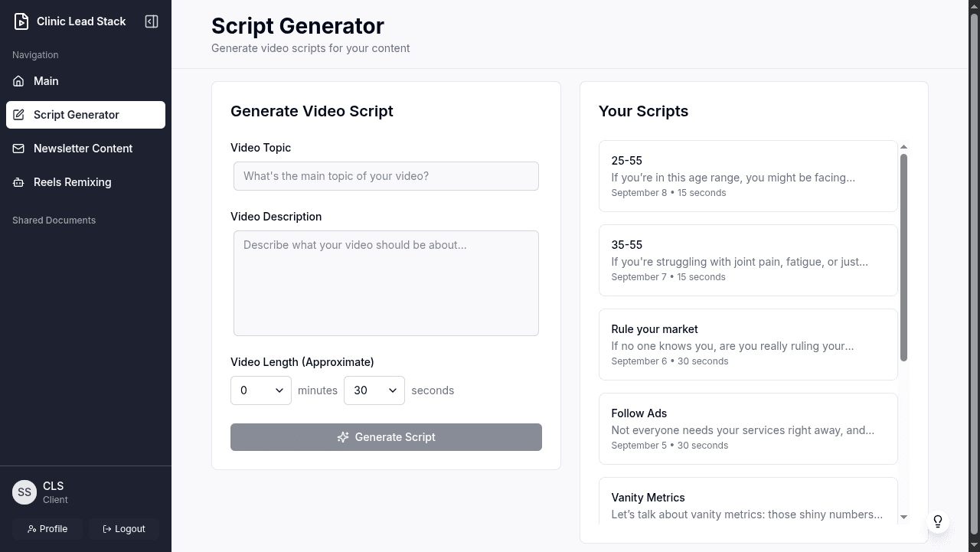The height and width of the screenshot is (552, 980).
Task: Select the home icon next to Main
Action: pos(18,81)
